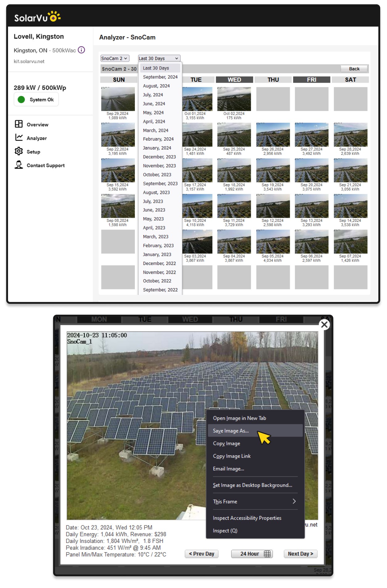Image resolution: width=387 pixels, height=588 pixels.
Task: Click the Contact Support person icon
Action: pos(19,165)
